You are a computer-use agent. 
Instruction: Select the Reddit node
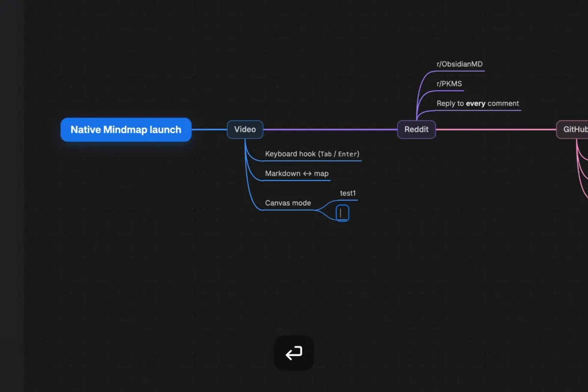(416, 129)
